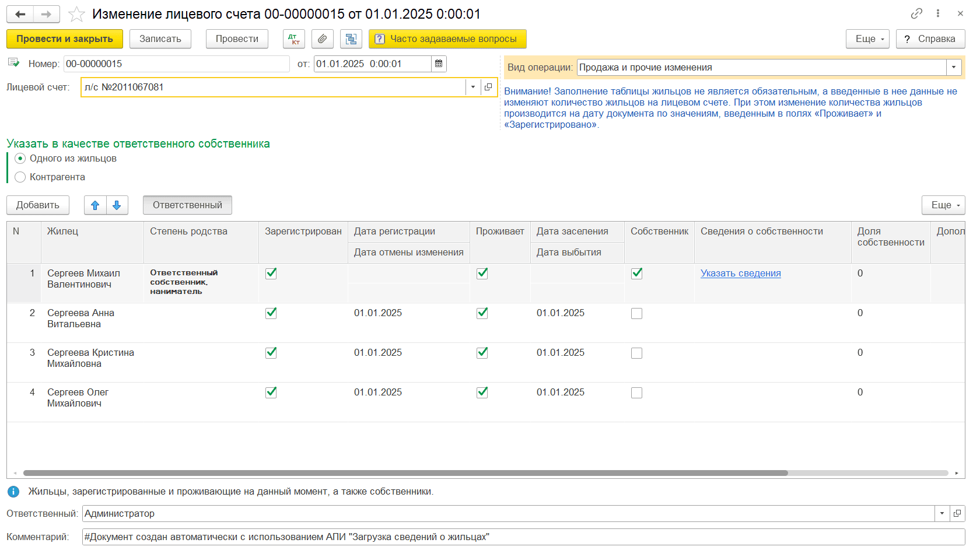Expand the Ответственный field dropdown
Viewport: 980px width, 550px height.
(942, 514)
